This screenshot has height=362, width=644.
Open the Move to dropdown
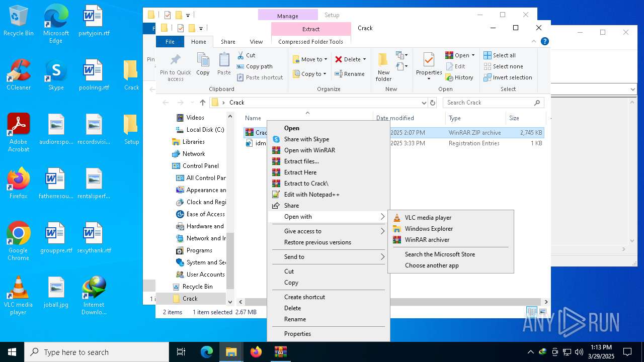coord(310,59)
